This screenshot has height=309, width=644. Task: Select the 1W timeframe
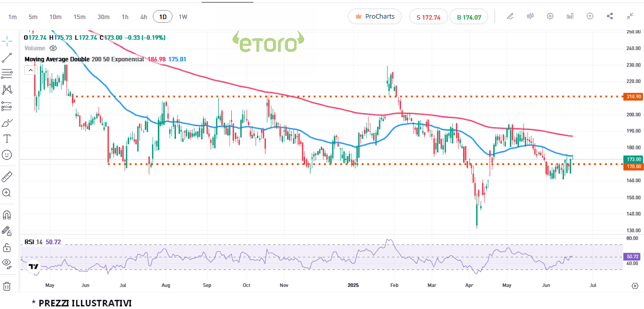point(183,17)
